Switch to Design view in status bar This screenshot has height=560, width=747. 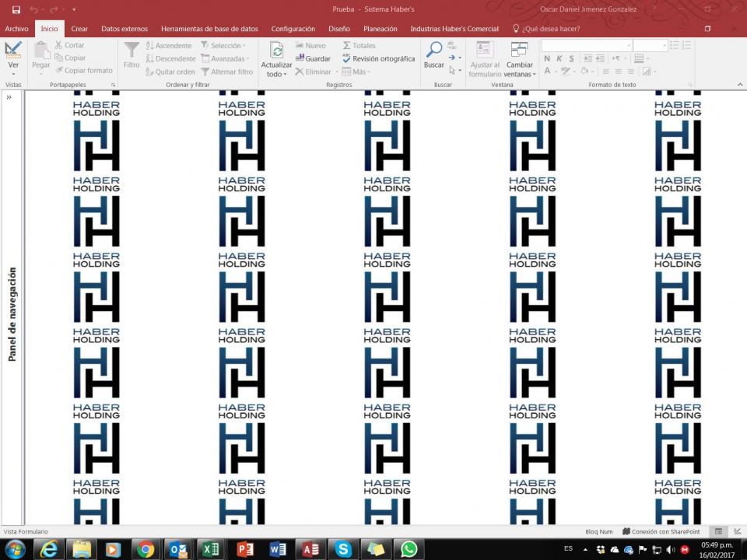[x=737, y=531]
